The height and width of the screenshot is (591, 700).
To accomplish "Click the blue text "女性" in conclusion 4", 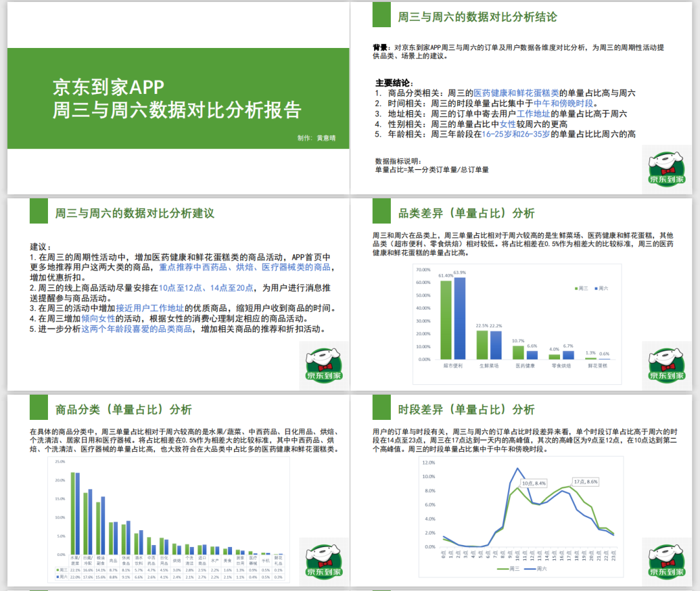I will pos(507,124).
